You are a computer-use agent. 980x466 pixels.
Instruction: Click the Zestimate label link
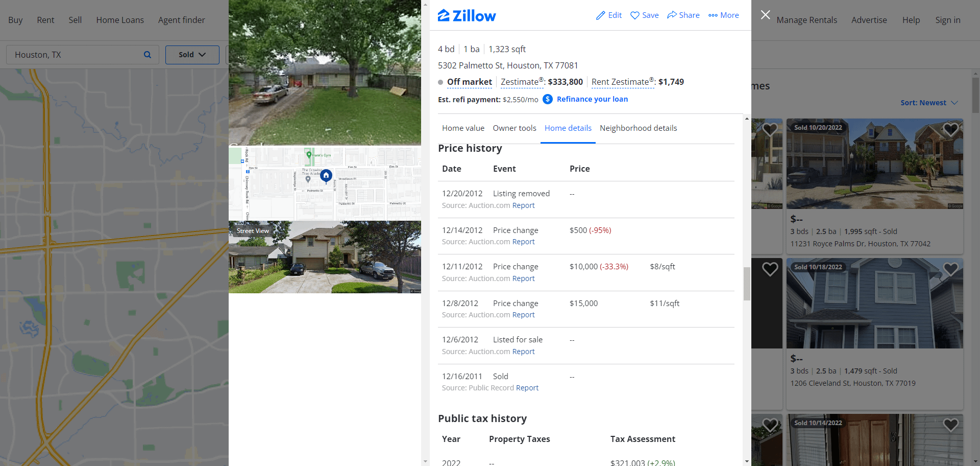click(x=522, y=82)
